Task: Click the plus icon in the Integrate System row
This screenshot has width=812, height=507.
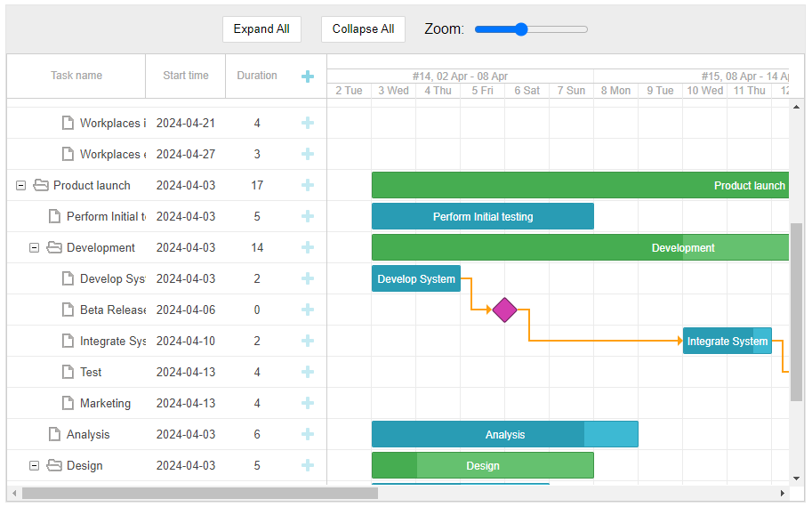Action: click(308, 341)
